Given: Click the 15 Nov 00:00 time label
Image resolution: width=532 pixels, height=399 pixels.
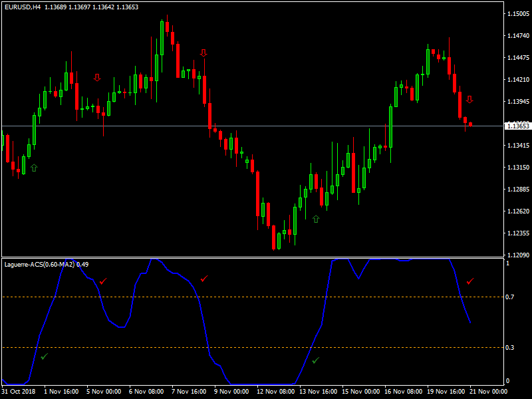Looking at the screenshot, I should pyautogui.click(x=360, y=392).
